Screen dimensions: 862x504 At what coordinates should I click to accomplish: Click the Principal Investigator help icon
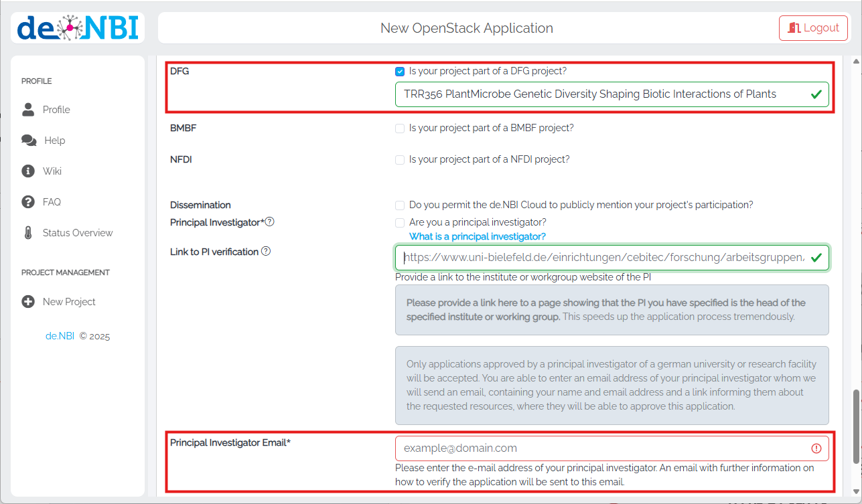click(x=270, y=222)
